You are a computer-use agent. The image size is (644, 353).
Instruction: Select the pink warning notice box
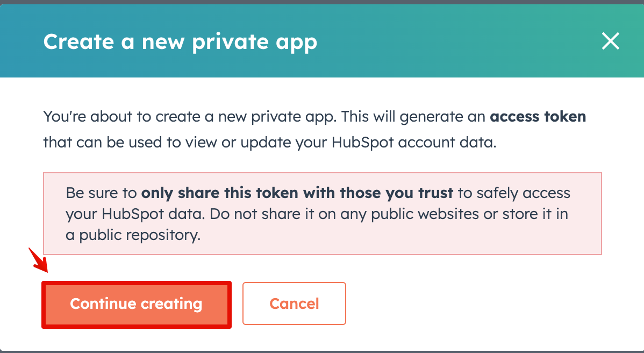click(321, 213)
